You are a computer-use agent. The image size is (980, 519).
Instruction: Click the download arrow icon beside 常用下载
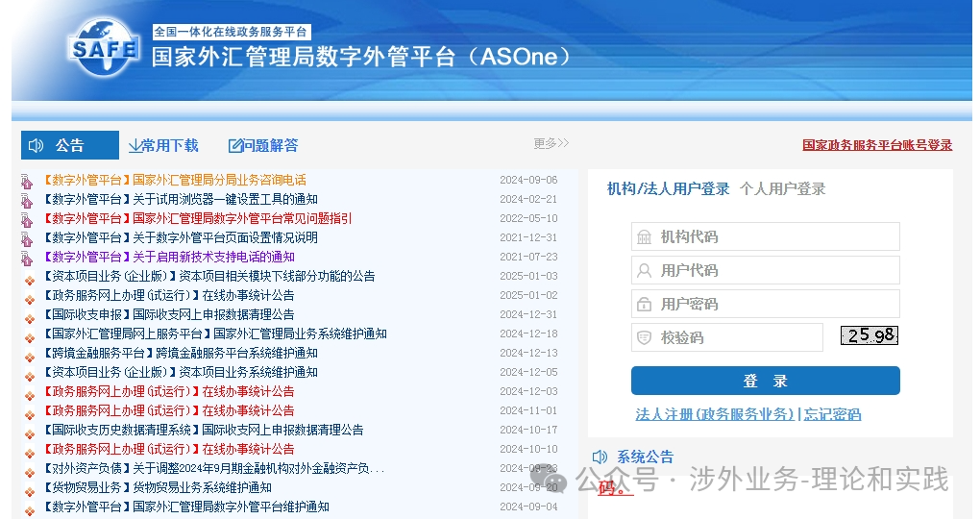click(135, 146)
